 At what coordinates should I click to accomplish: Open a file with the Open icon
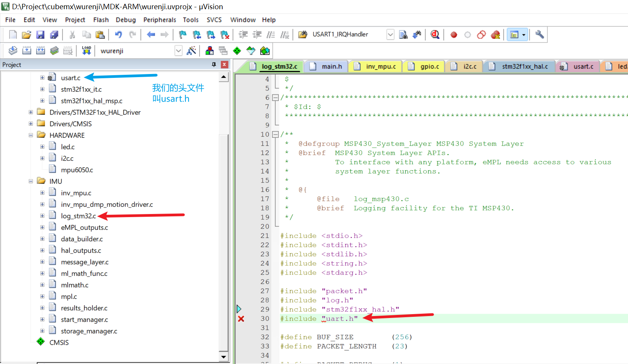tap(26, 35)
